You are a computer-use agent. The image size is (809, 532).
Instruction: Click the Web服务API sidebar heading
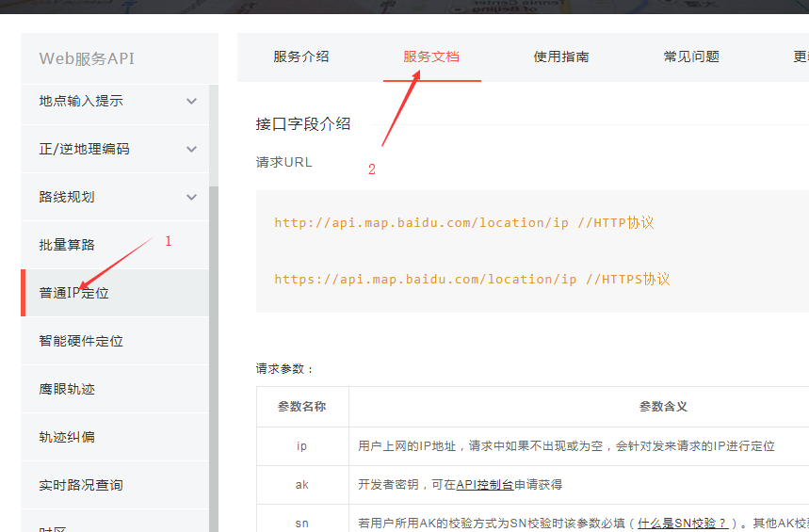pyautogui.click(x=87, y=58)
